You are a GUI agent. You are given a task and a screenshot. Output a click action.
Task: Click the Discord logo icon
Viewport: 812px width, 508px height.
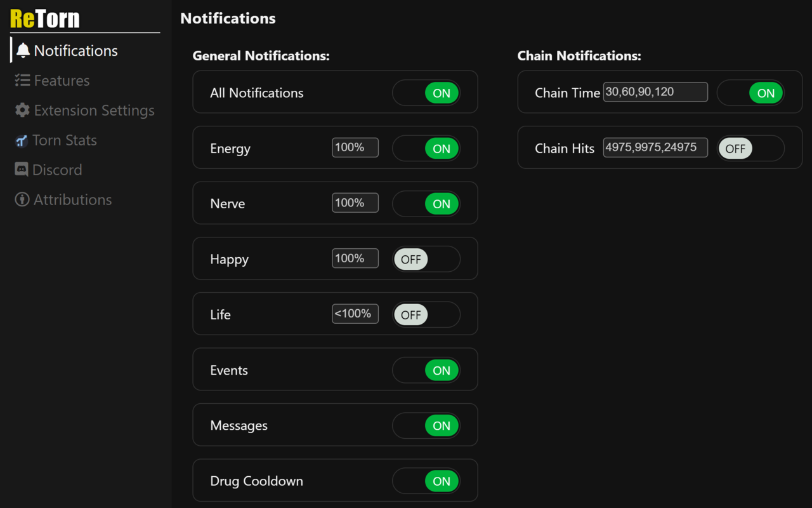(x=22, y=170)
